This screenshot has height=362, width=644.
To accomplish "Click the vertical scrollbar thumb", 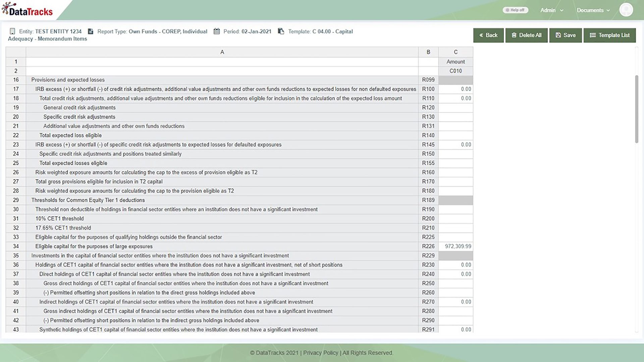I will pyautogui.click(x=637, y=109).
